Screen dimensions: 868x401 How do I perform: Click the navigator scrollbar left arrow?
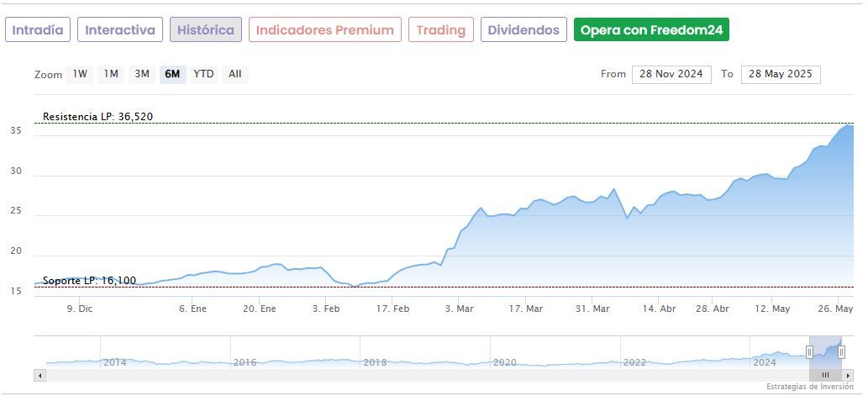(x=40, y=375)
